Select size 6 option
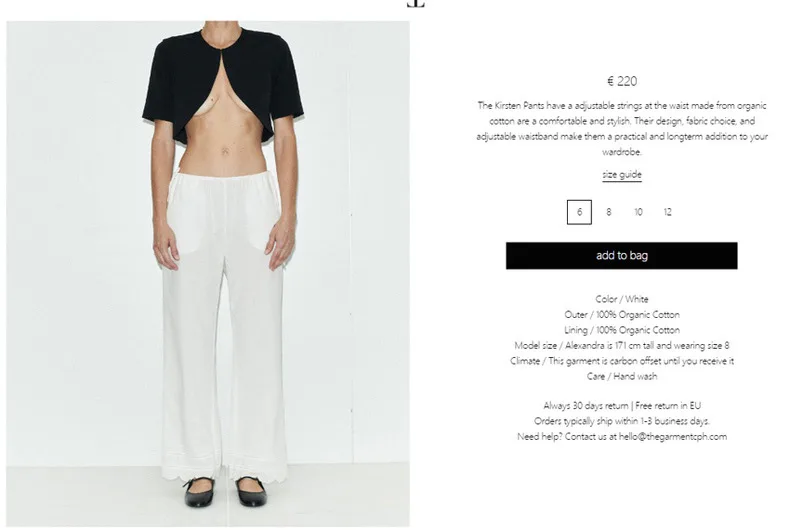Image resolution: width=790 pixels, height=530 pixels. pyautogui.click(x=579, y=212)
